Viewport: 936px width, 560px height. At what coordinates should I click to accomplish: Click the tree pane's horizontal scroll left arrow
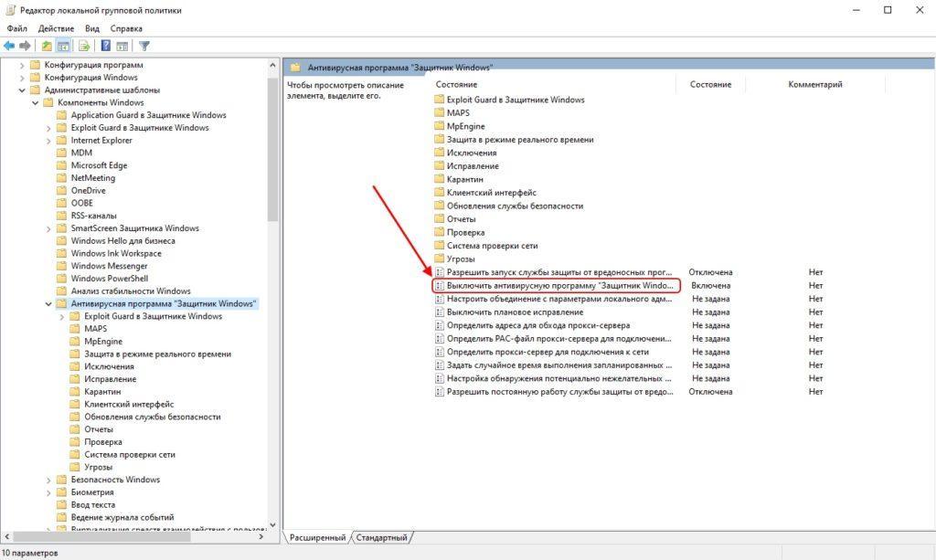coord(6,537)
